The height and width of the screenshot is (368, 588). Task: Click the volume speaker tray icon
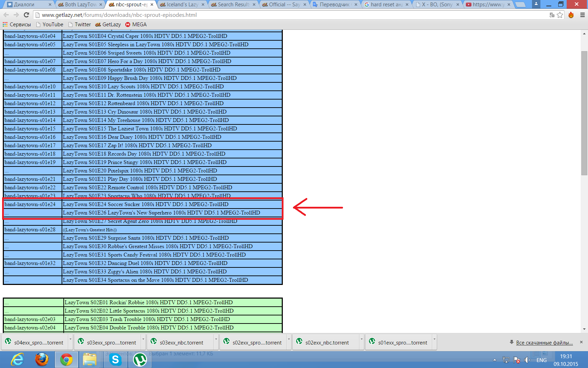(527, 360)
